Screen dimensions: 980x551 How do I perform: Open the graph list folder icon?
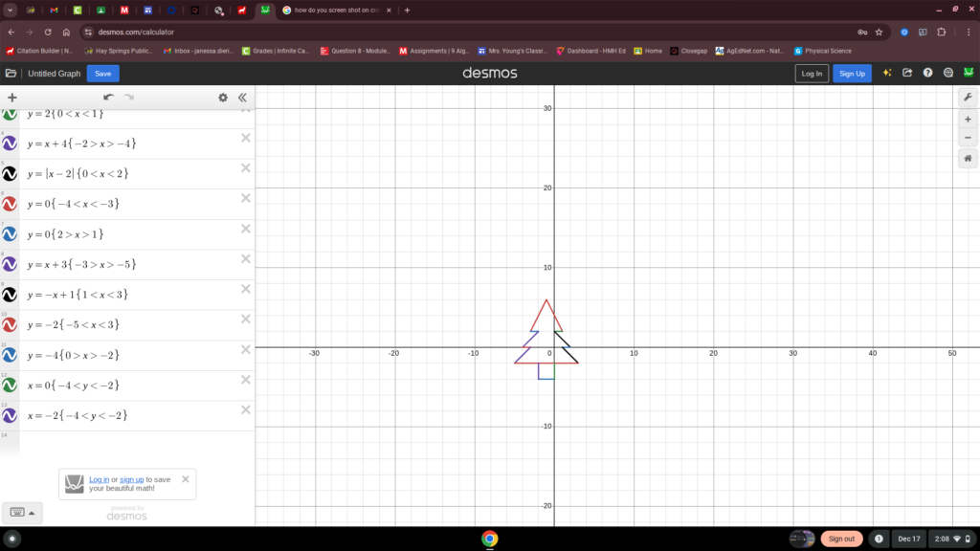coord(11,74)
